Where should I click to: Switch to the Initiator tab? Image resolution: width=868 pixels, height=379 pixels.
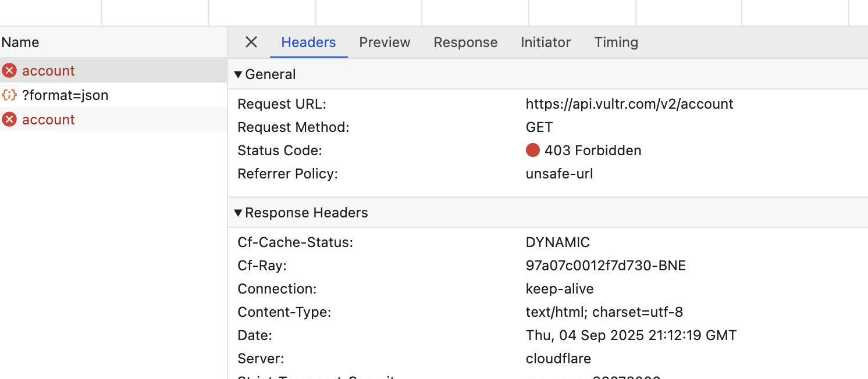545,42
